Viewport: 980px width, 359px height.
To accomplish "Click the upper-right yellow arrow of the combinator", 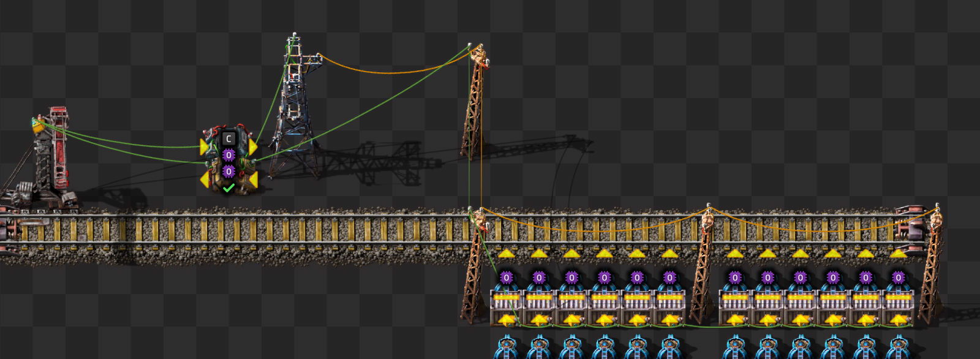I will [252, 147].
